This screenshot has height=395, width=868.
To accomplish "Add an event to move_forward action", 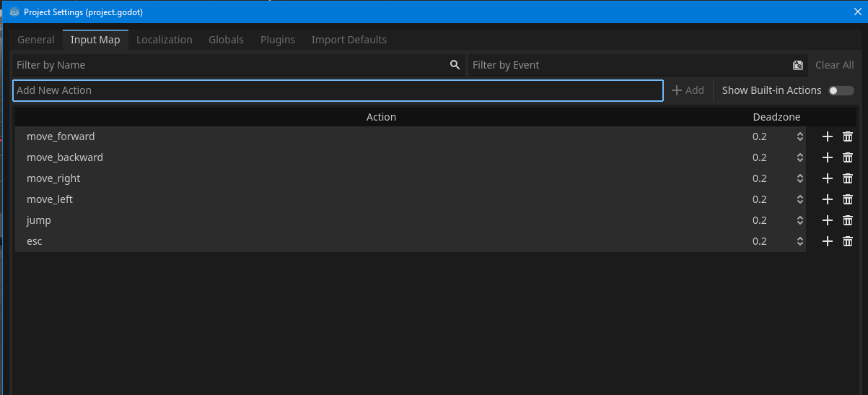I will point(827,137).
